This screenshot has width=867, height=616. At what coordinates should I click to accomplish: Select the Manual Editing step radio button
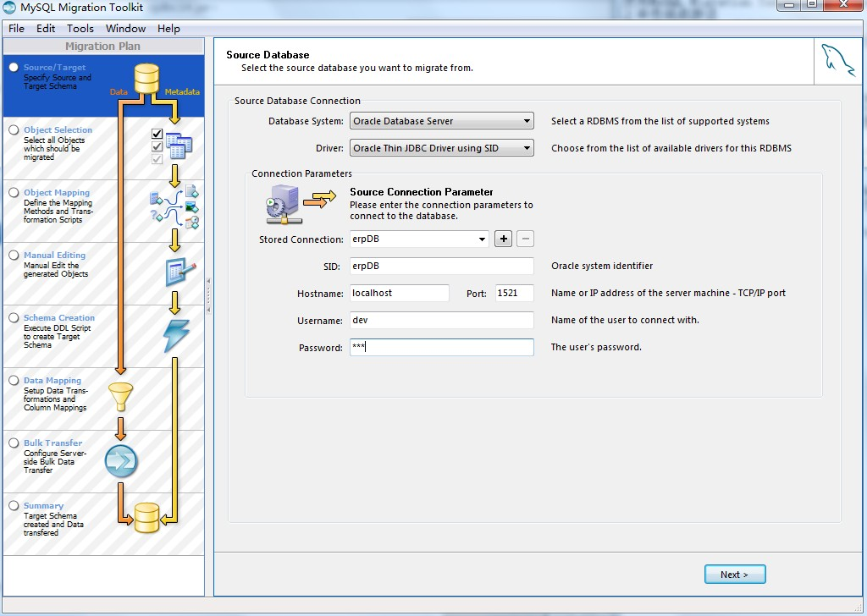[x=14, y=255]
